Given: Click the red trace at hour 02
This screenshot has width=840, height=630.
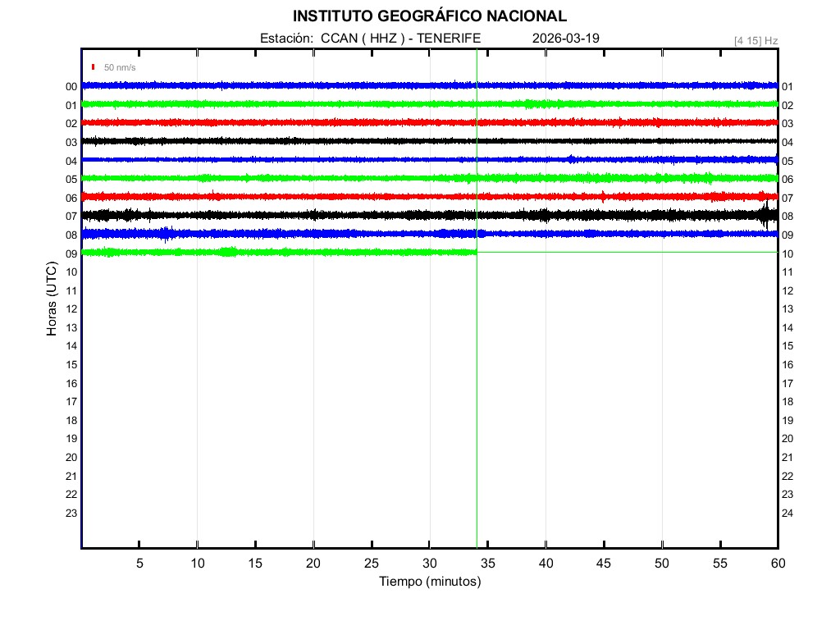Looking at the screenshot, I should 328,122.
